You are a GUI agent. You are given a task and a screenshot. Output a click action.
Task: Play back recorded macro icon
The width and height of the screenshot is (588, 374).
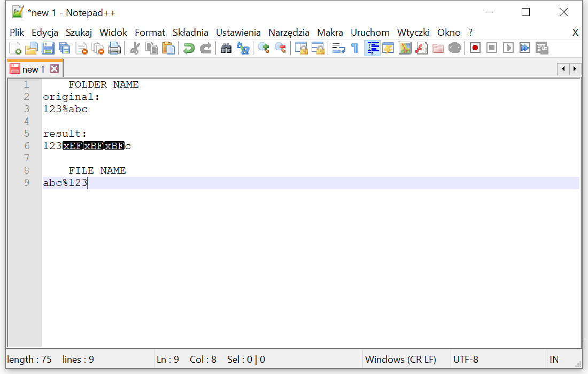[x=508, y=48]
